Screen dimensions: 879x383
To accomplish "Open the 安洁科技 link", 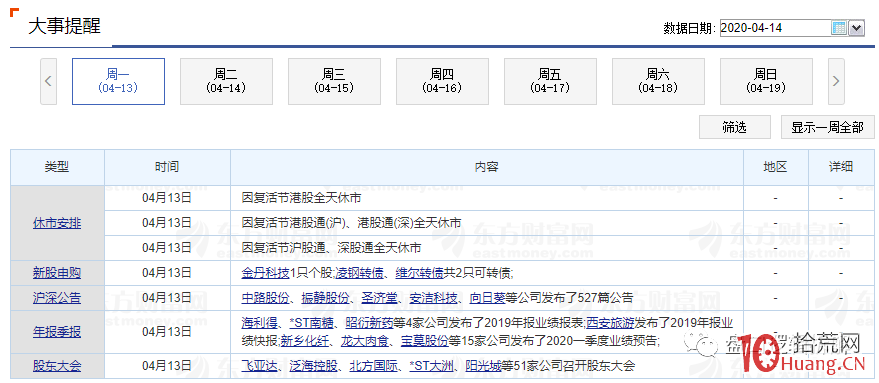I will [x=432, y=298].
